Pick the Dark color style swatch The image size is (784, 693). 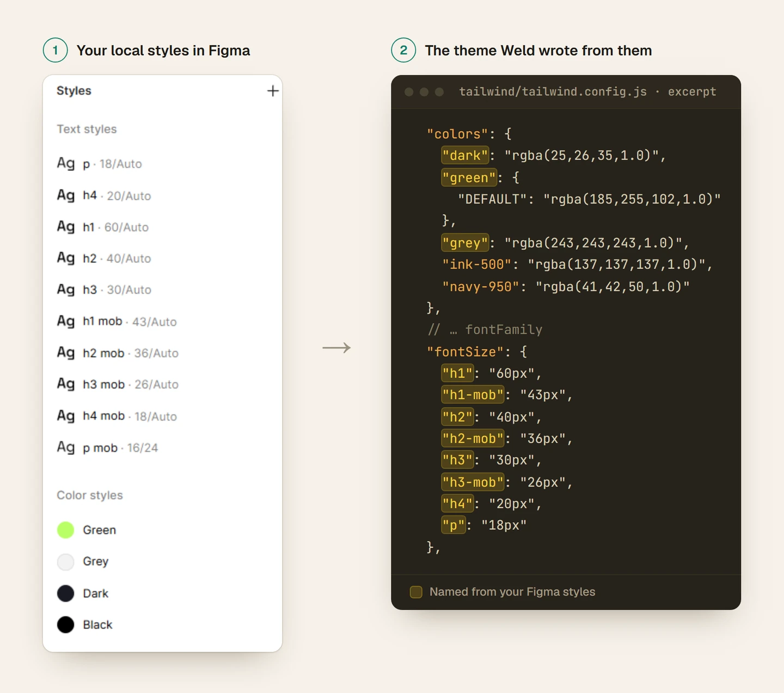(66, 593)
